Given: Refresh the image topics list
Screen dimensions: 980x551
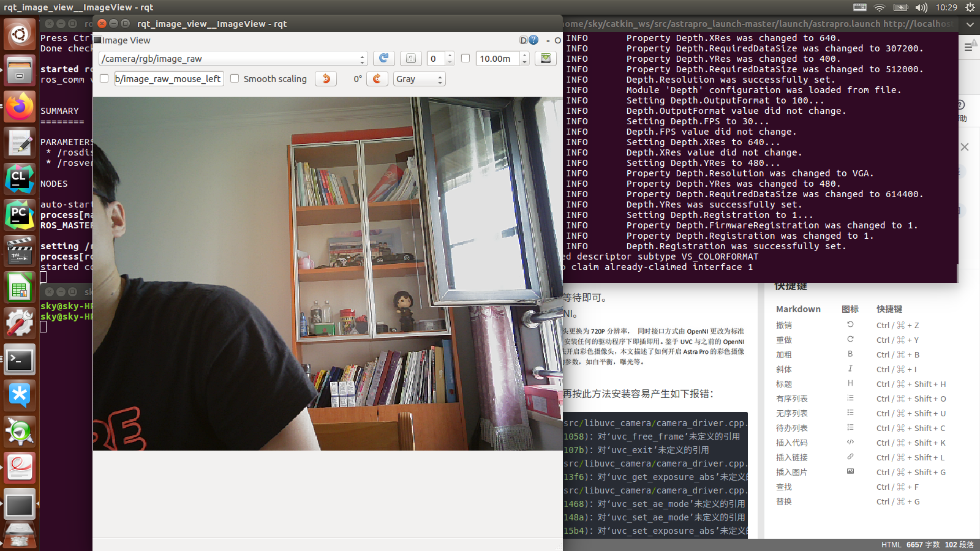Looking at the screenshot, I should (384, 58).
